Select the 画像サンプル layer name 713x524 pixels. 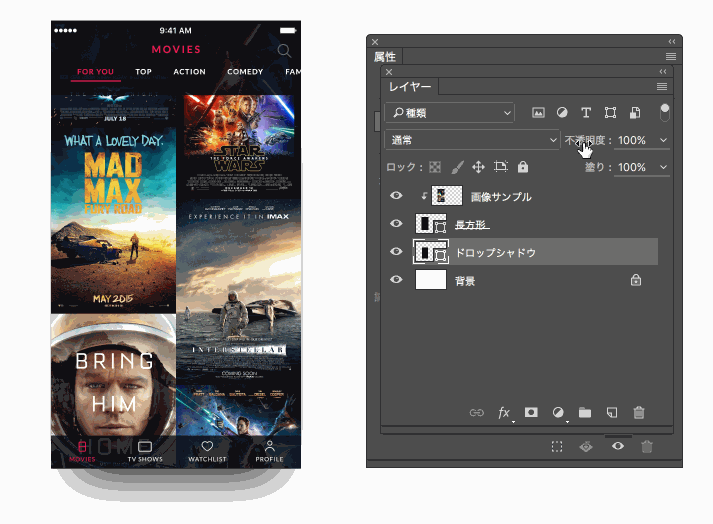tap(501, 197)
